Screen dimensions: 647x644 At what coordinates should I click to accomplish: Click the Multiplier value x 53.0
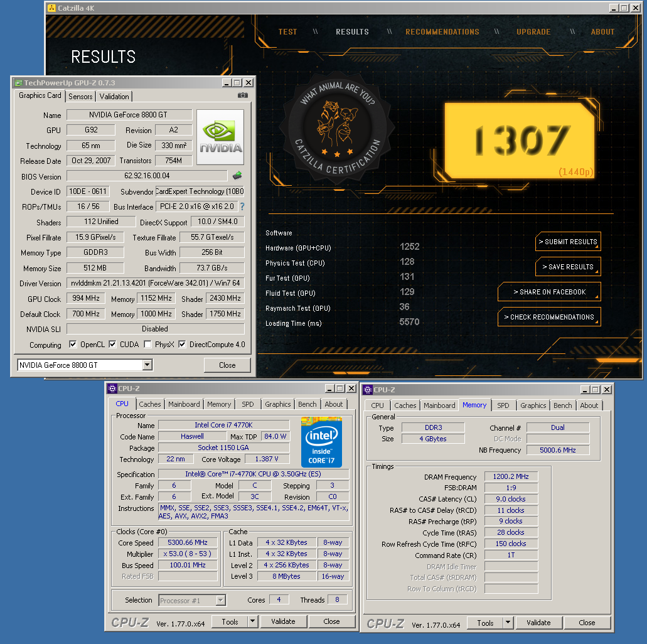(x=188, y=554)
